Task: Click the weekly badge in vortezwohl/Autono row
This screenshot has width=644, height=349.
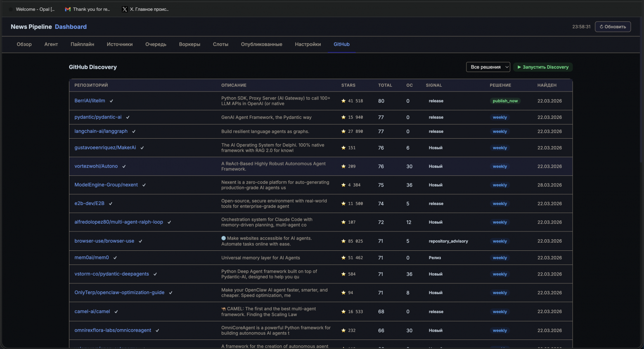Action: coord(500,166)
